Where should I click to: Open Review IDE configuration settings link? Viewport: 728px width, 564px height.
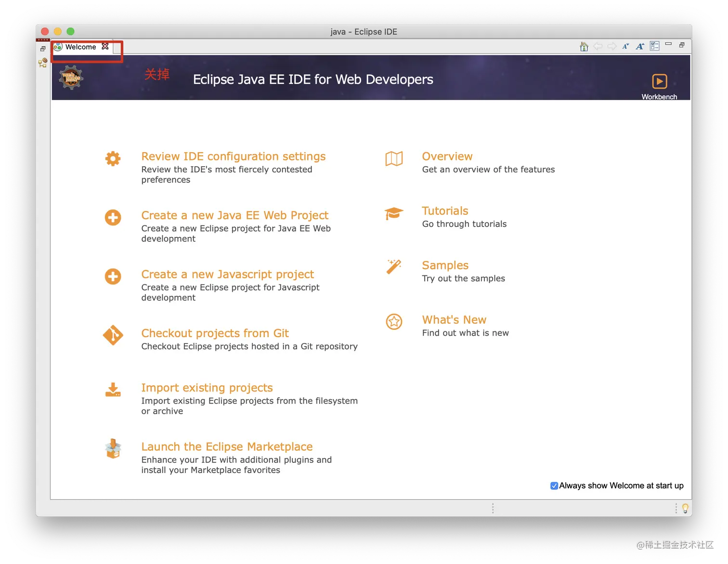234,157
